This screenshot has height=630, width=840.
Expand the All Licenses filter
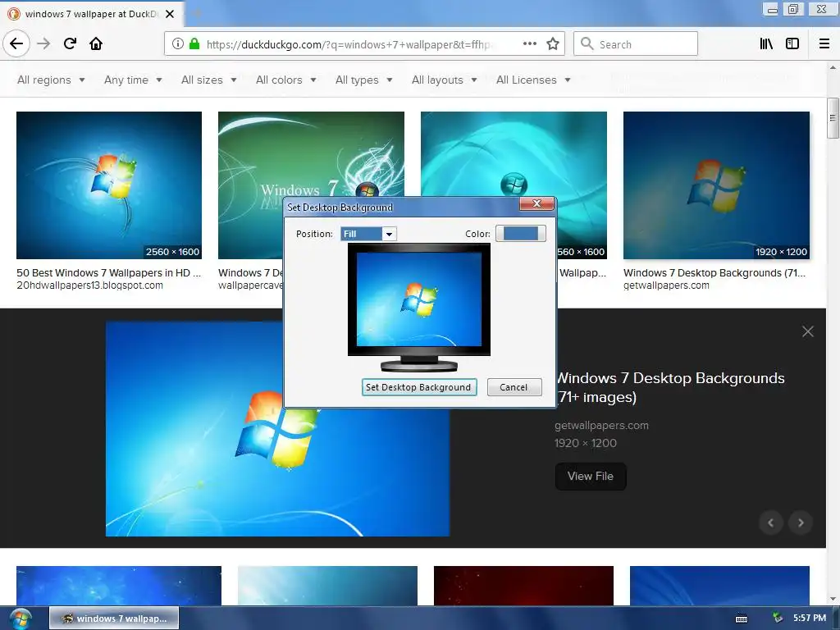point(533,80)
